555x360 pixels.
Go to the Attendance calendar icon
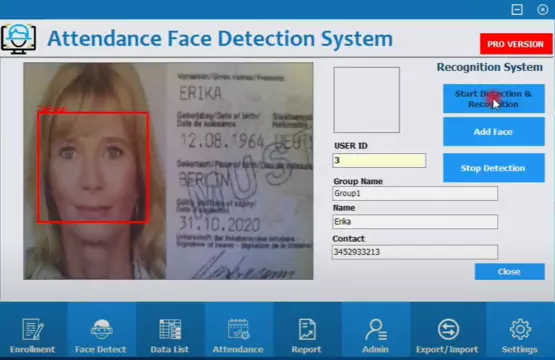[238, 329]
